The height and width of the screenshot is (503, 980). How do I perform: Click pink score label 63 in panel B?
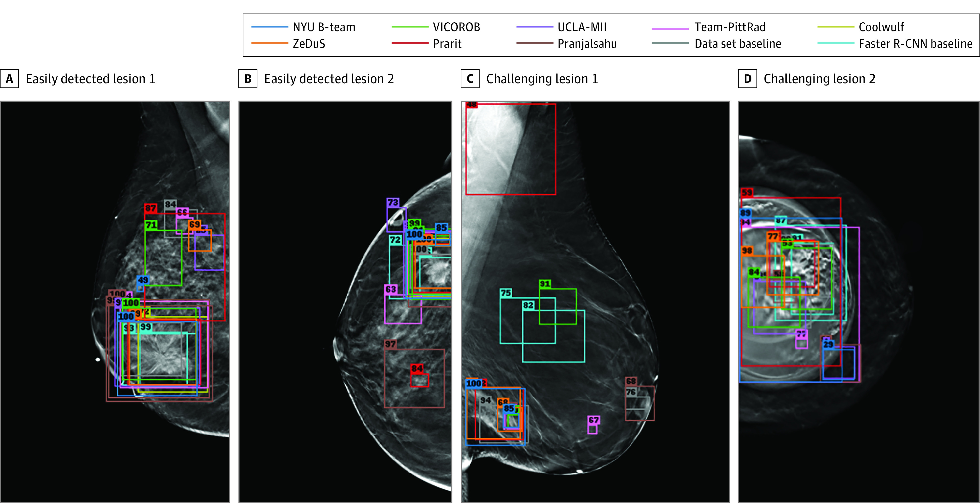[391, 289]
